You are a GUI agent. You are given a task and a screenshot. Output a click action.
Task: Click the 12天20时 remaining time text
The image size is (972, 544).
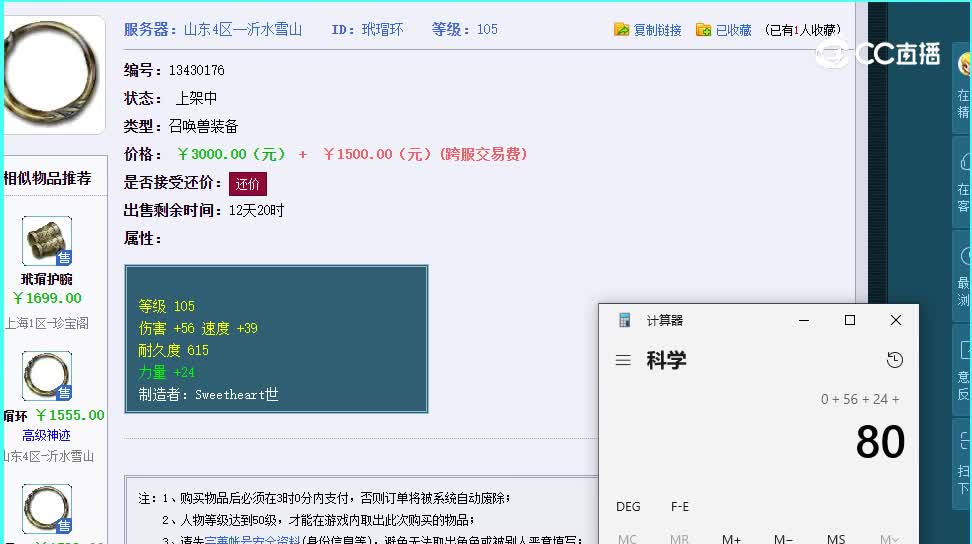tap(257, 211)
